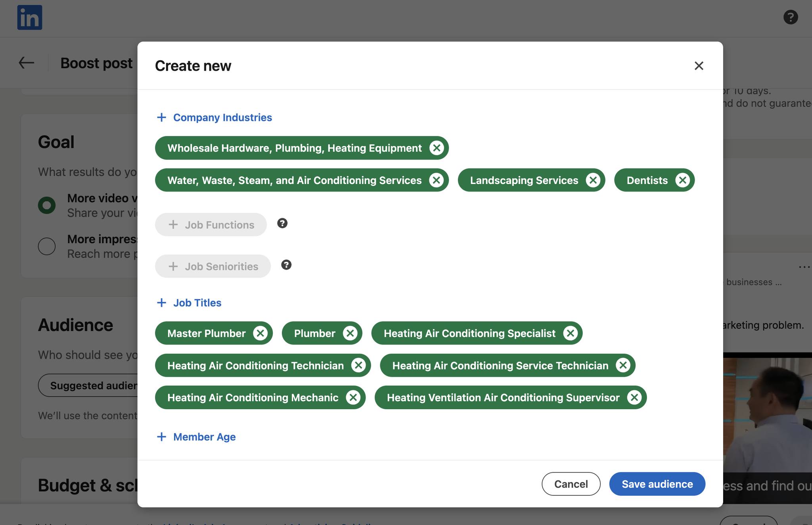The height and width of the screenshot is (525, 812).
Task: Remove Heating Ventilation Air Conditioning Supervisor tag
Action: coord(634,398)
